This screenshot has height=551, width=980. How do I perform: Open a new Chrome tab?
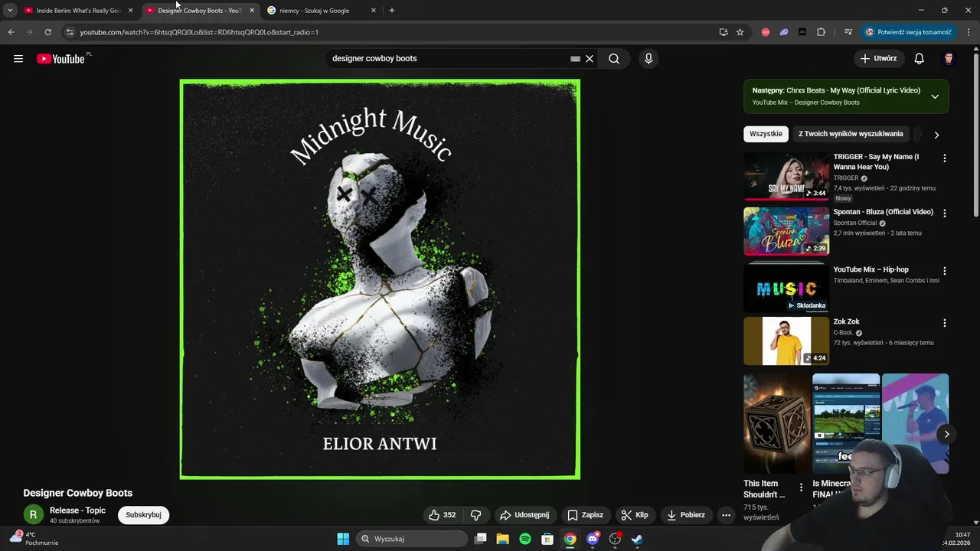pos(392,11)
